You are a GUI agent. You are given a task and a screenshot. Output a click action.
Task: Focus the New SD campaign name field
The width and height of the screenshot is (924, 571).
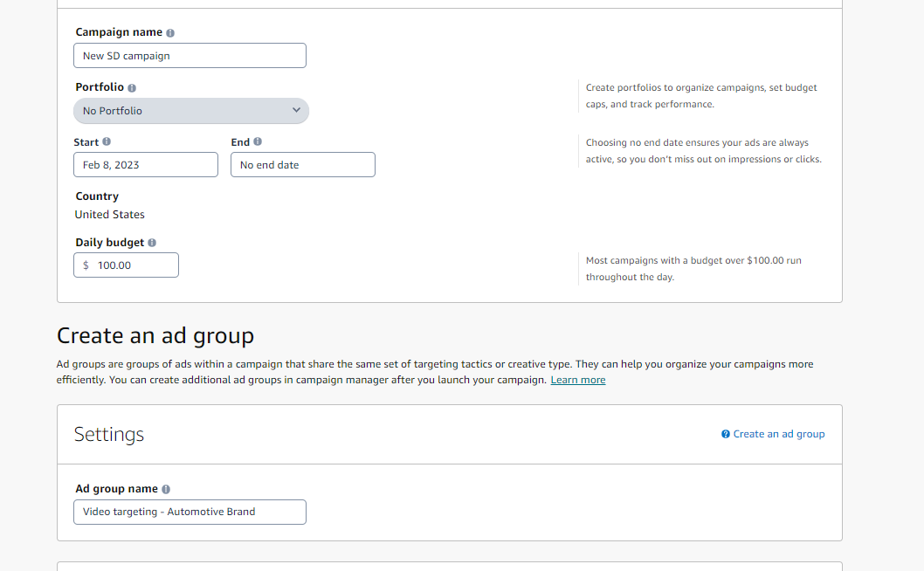[190, 56]
